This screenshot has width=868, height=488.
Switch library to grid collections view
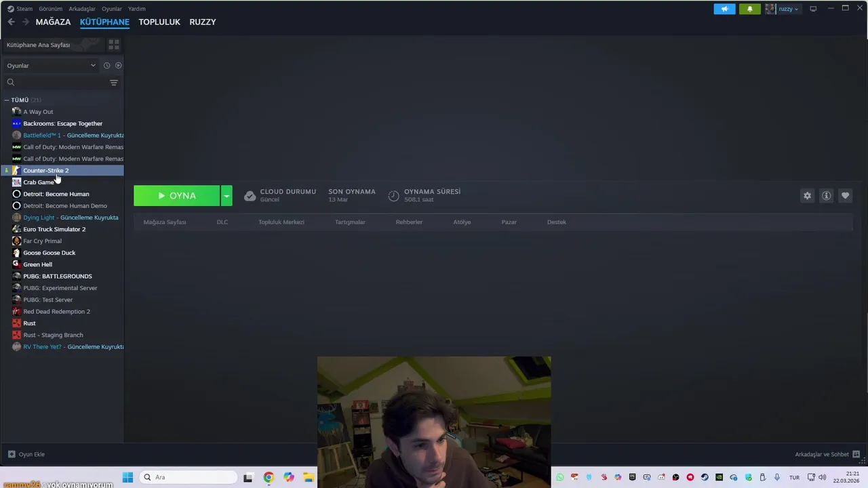tap(114, 45)
